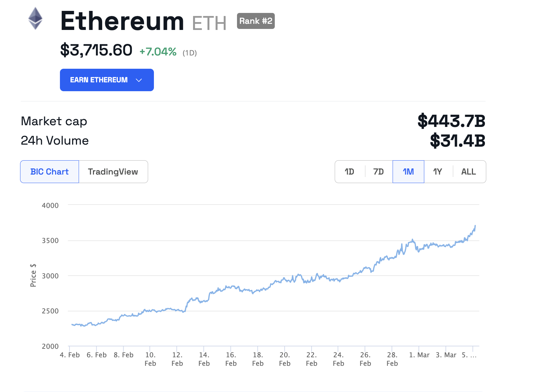Image resolution: width=538 pixels, height=392 pixels.
Task: Select the ALL time range
Action: [469, 172]
